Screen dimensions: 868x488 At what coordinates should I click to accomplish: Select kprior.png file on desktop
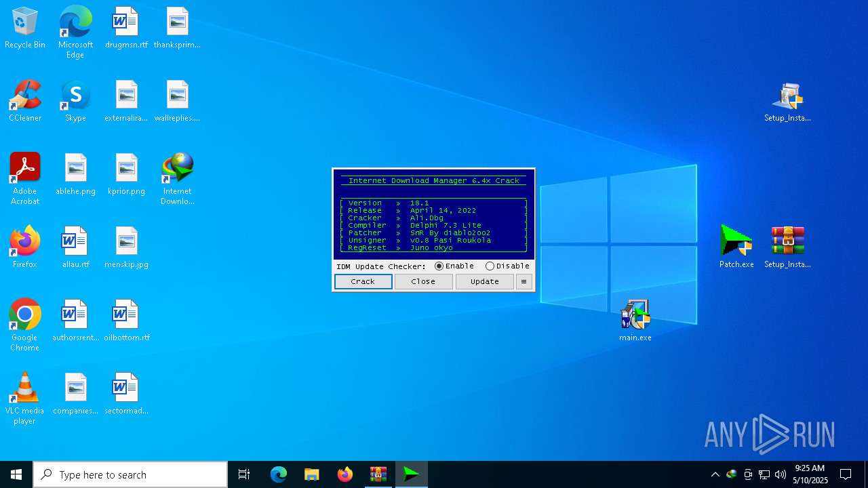(x=126, y=175)
